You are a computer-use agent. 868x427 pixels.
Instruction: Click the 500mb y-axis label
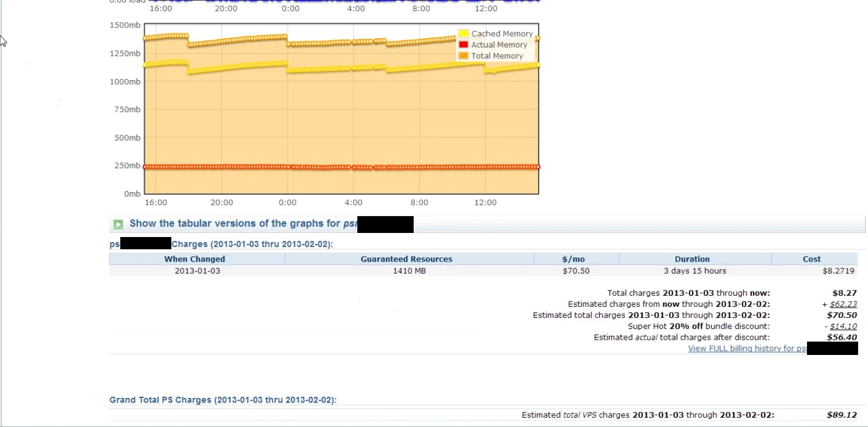click(127, 138)
